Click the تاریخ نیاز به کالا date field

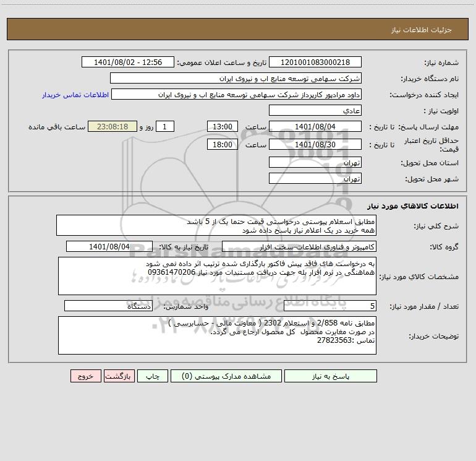click(x=109, y=246)
